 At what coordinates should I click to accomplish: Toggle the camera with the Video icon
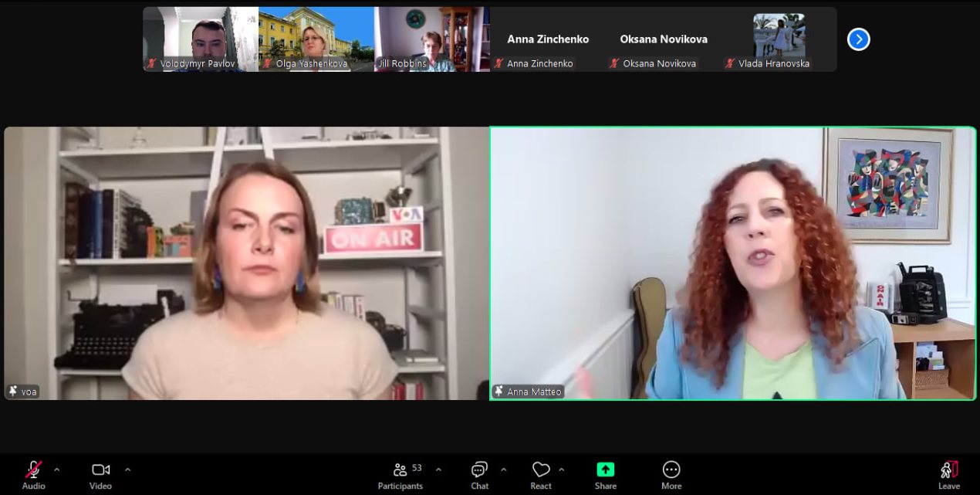[100, 470]
